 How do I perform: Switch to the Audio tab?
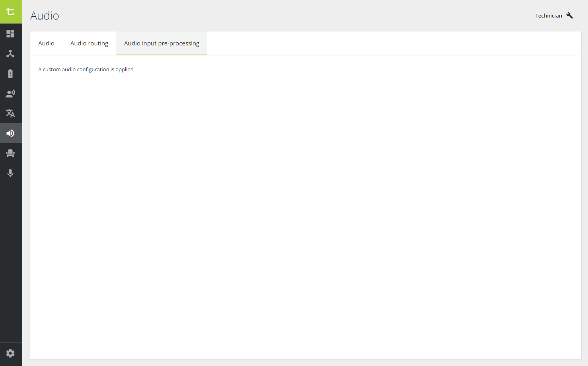click(x=46, y=43)
